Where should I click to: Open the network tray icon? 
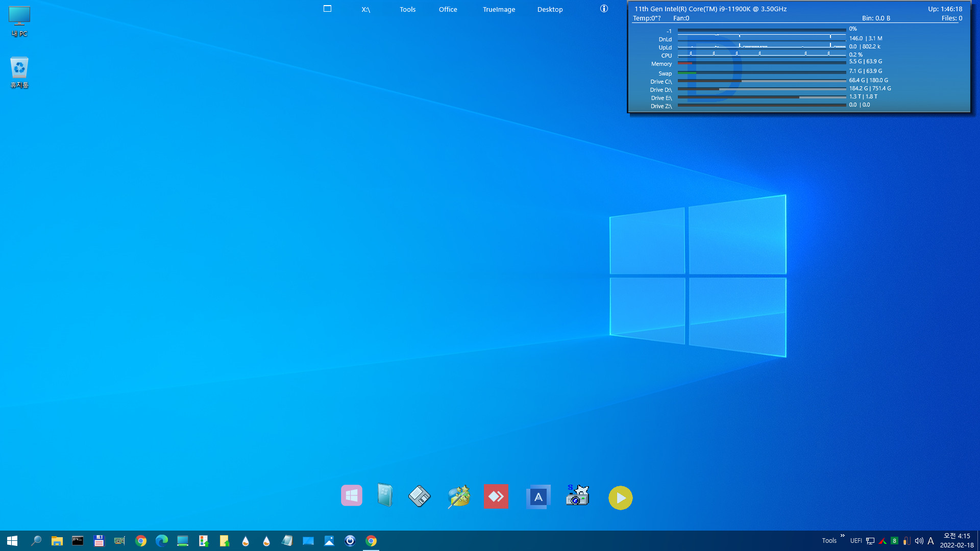click(870, 541)
